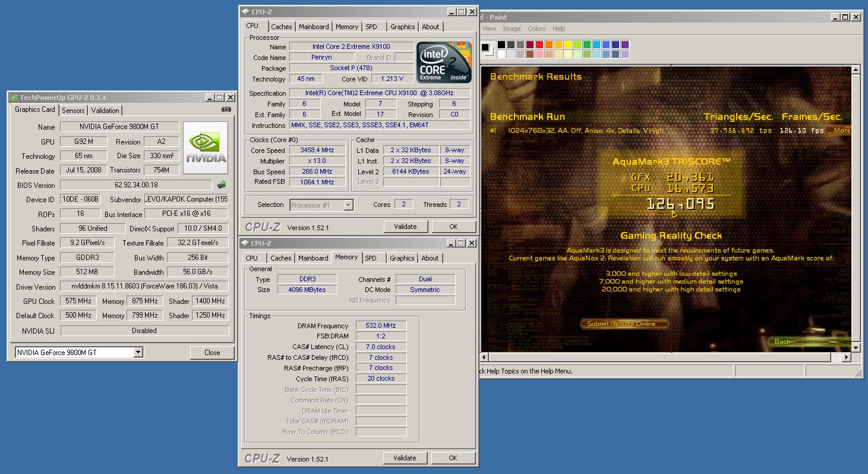Click Validate in top CPU-Z window
Screen dimensions: 868x474
click(x=405, y=227)
